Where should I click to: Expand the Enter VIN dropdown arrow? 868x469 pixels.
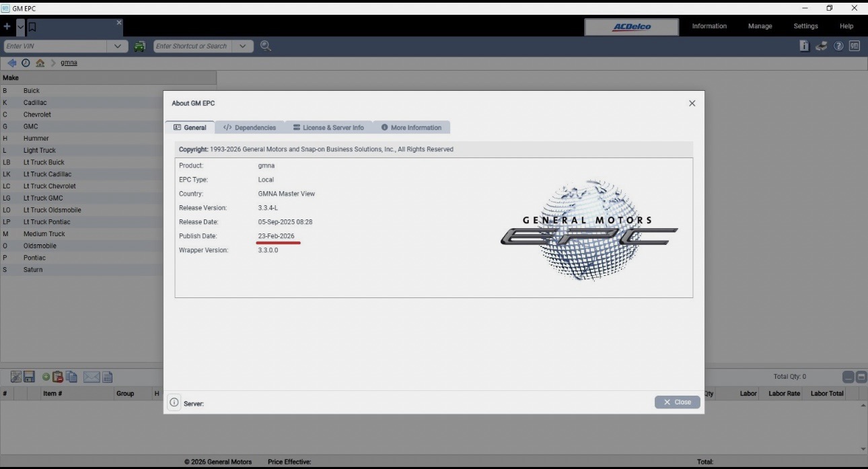coord(118,46)
